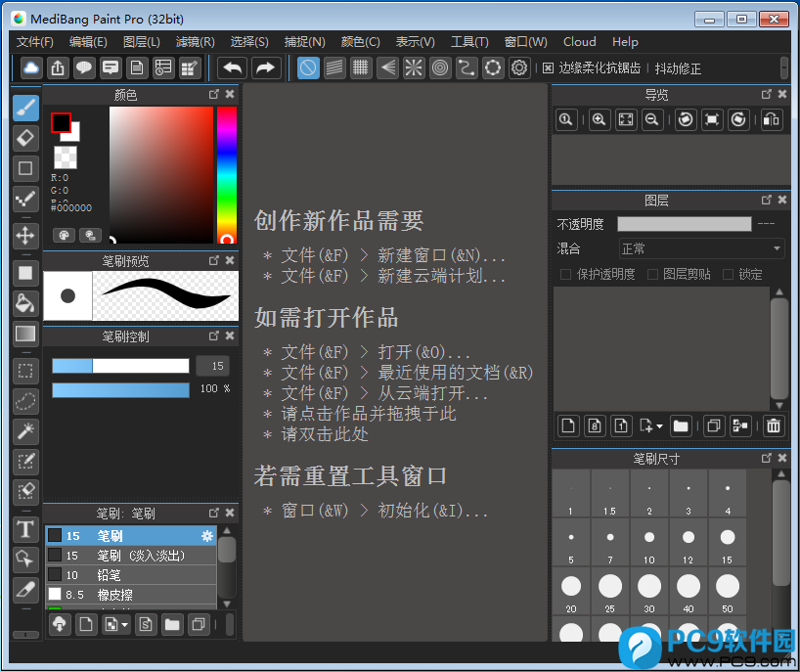Pop out the 图层 panel

[x=767, y=200]
